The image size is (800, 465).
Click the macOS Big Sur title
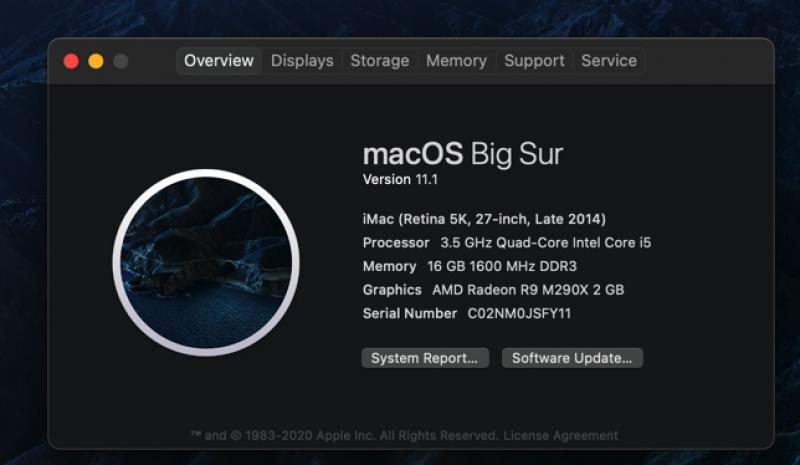pos(462,154)
